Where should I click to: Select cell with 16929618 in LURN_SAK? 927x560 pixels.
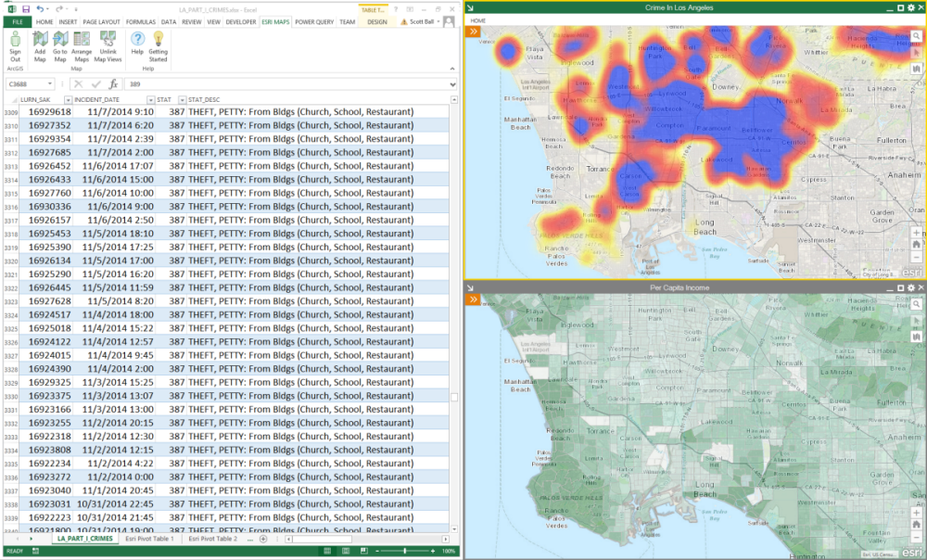44,112
